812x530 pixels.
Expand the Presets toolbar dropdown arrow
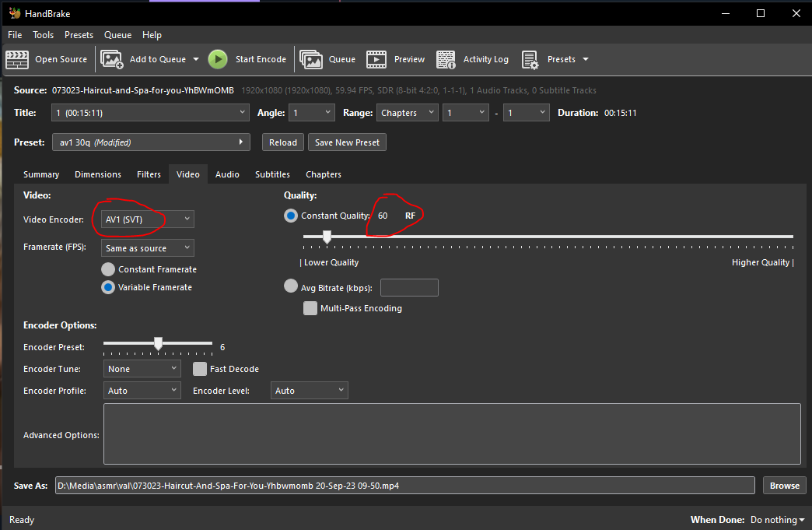(x=586, y=59)
